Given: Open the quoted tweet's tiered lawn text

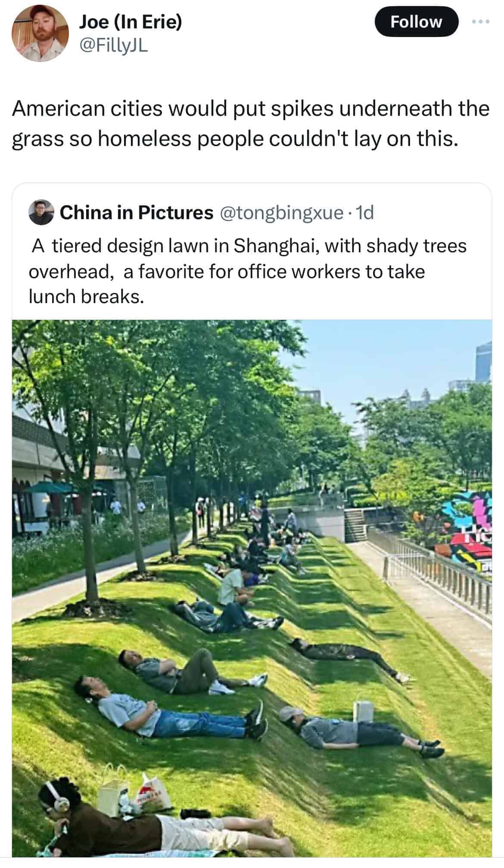Looking at the screenshot, I should tap(248, 271).
